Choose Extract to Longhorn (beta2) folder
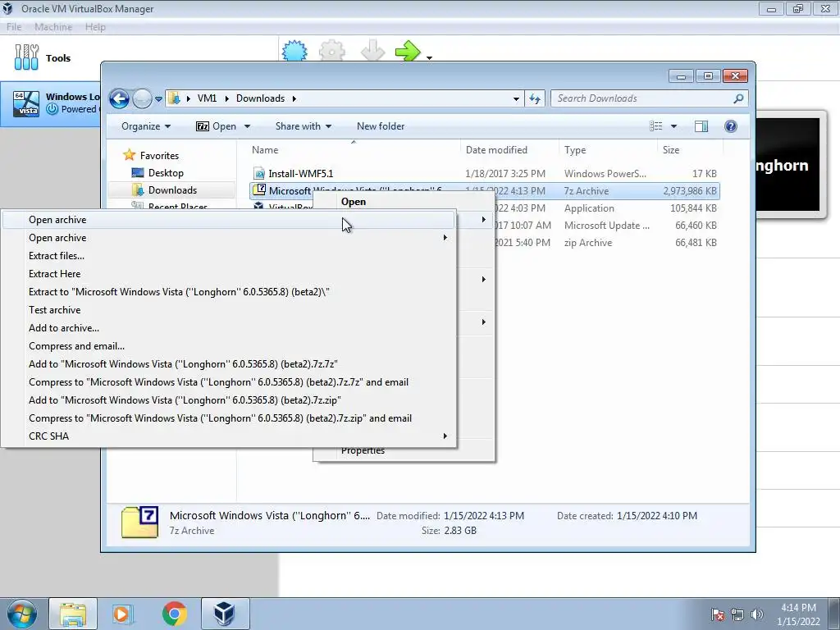The width and height of the screenshot is (840, 630). pos(179,292)
